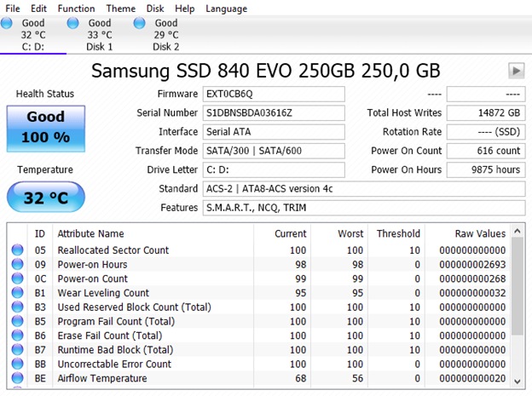Click ID cell 0C
This screenshot has width=532, height=396.
40,278
